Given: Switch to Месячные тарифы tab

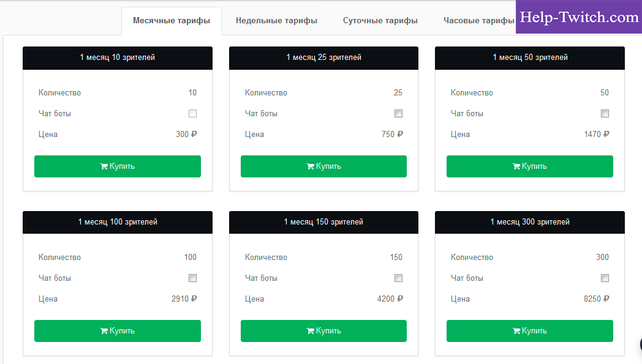Looking at the screenshot, I should click(x=172, y=21).
